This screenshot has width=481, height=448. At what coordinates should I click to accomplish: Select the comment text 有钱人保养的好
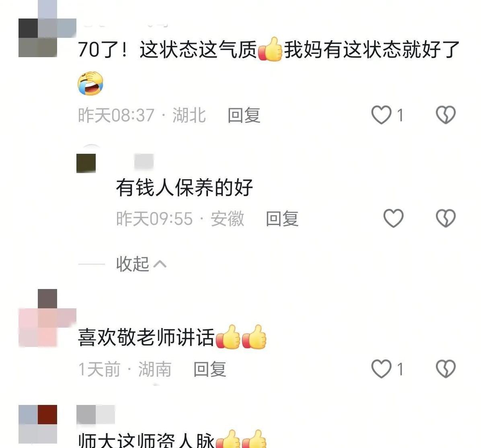[184, 188]
